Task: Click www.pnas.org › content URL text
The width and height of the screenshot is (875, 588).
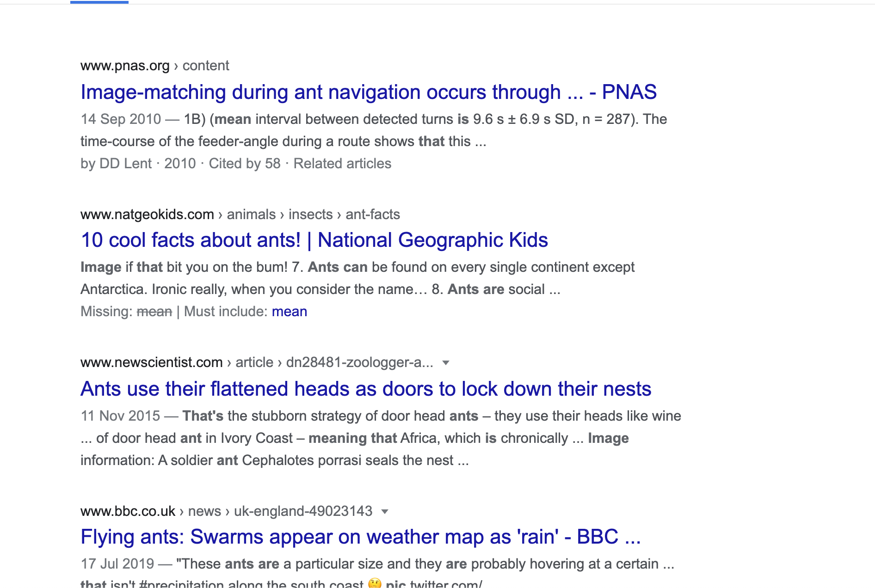Action: (154, 66)
